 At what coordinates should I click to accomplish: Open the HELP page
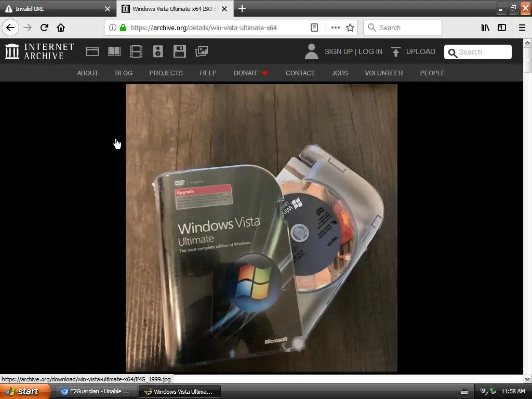click(x=208, y=73)
